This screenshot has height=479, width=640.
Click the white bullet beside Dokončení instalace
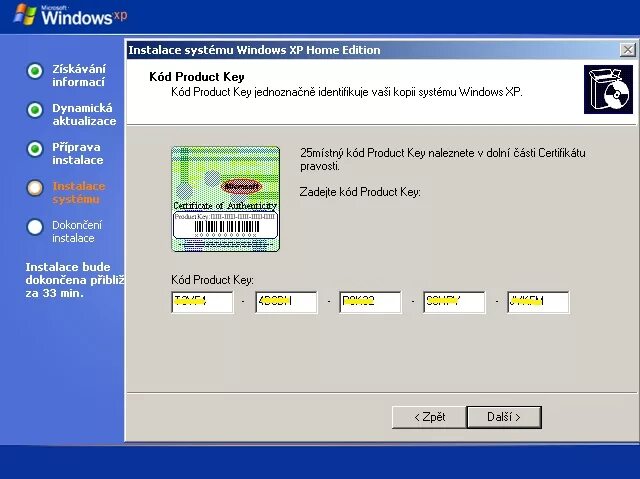click(35, 227)
